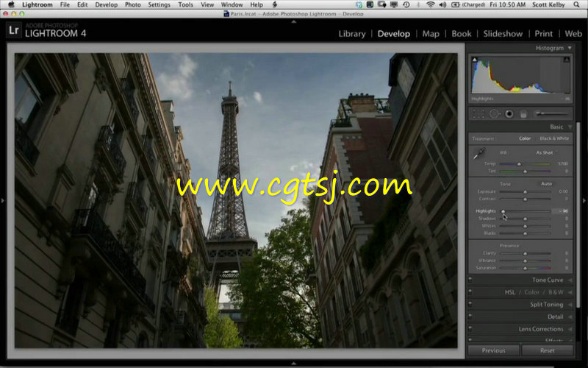
Task: Open Spotlight search magnifier
Action: click(x=576, y=4)
